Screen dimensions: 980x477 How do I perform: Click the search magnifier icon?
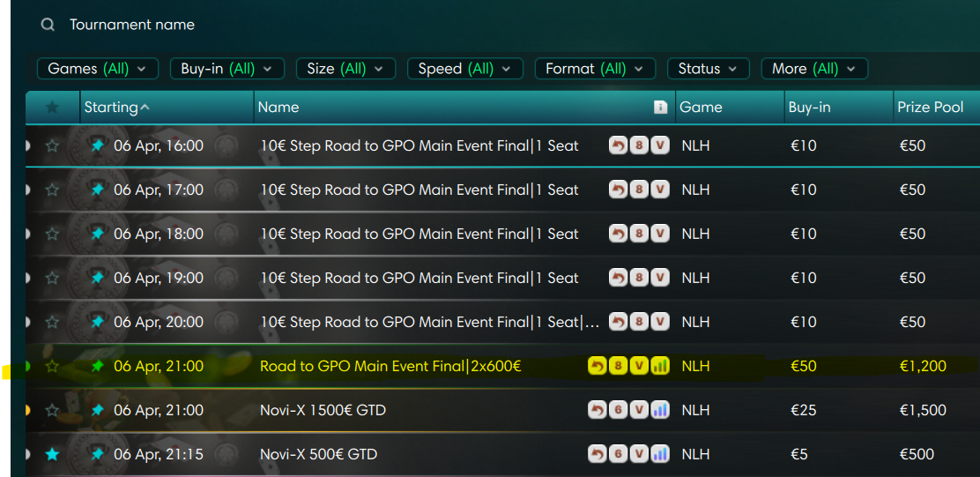tap(48, 25)
